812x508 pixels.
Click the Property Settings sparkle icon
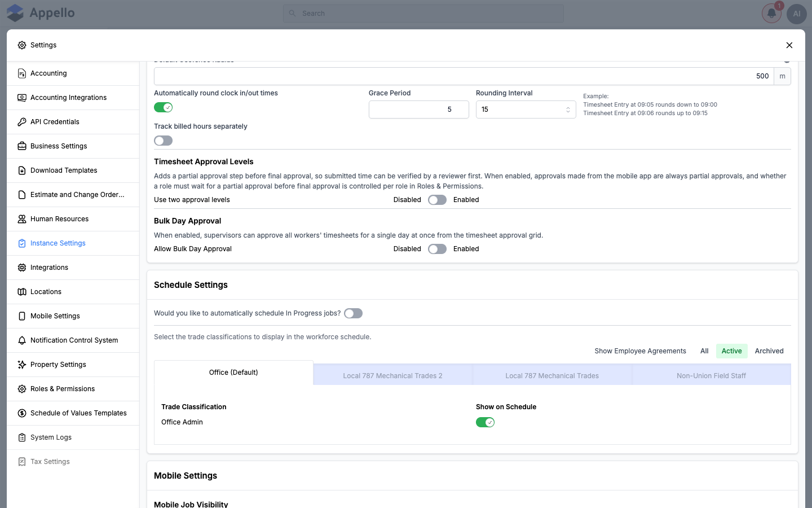click(22, 365)
